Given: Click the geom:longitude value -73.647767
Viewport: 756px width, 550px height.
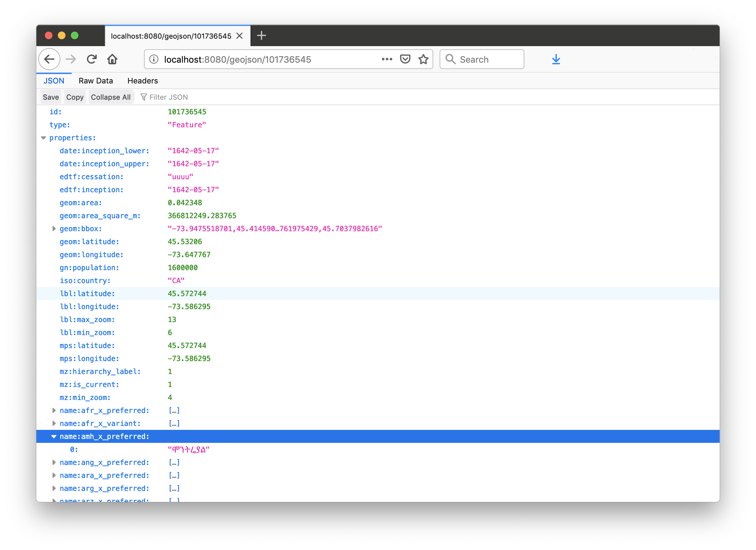Looking at the screenshot, I should tap(189, 255).
